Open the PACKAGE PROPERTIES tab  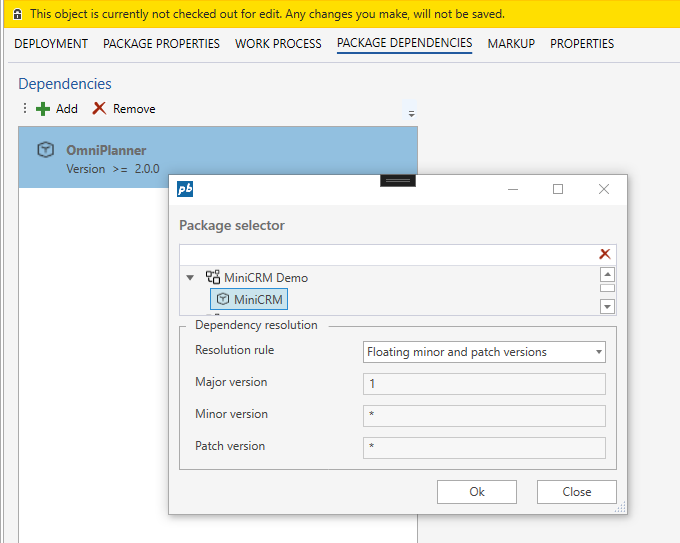(161, 44)
